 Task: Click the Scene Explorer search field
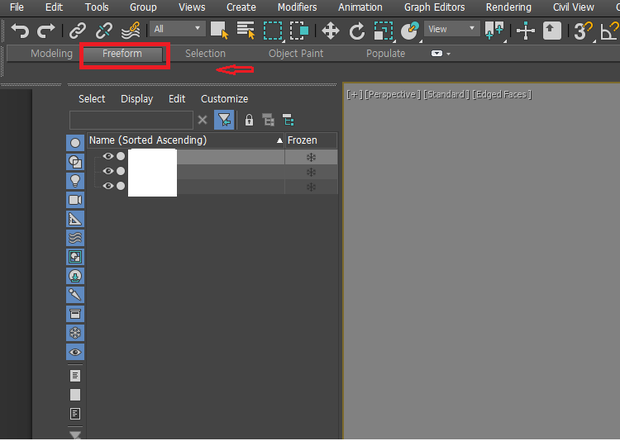(130, 120)
